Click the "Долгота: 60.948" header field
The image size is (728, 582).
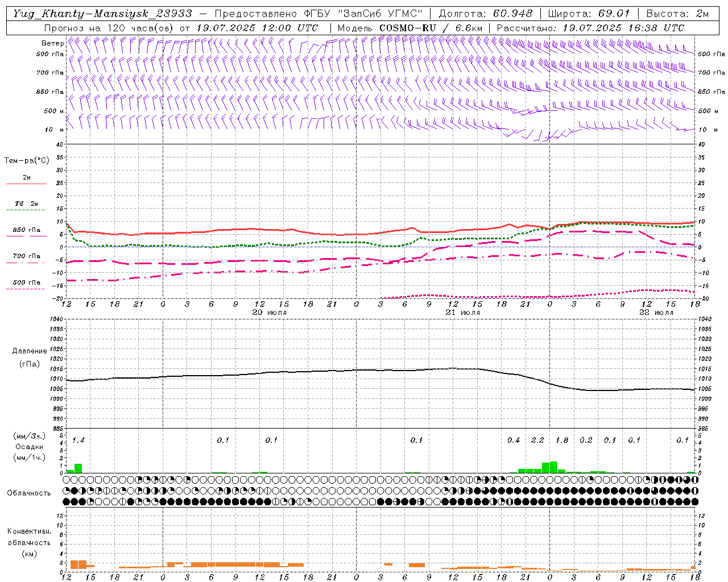486,14
